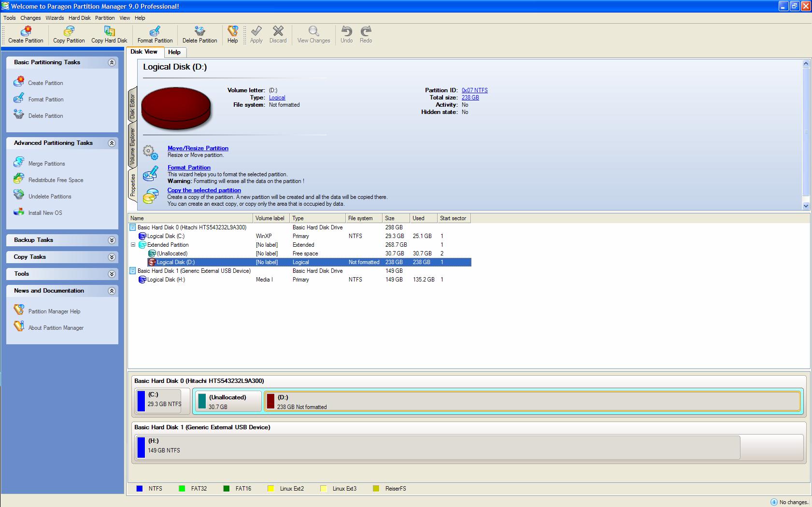This screenshot has width=812, height=507.
Task: Click the Copy the selected partition link
Action: pyautogui.click(x=204, y=190)
